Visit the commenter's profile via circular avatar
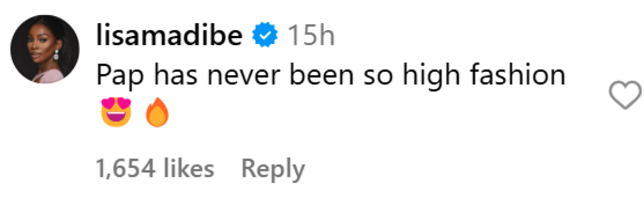The height and width of the screenshot is (220, 644). (x=45, y=49)
